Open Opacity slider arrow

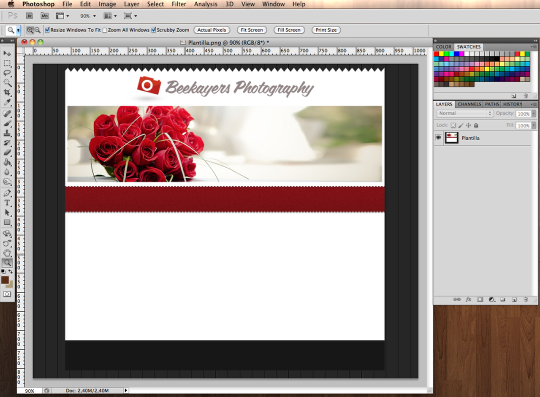[x=533, y=113]
